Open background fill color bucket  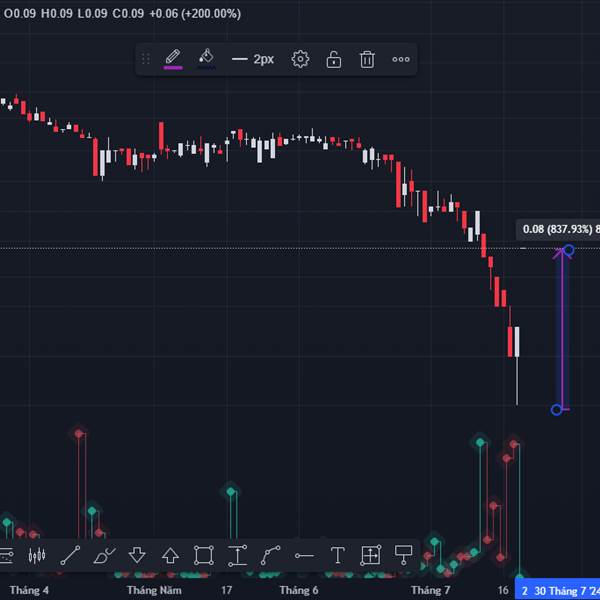[x=206, y=59]
